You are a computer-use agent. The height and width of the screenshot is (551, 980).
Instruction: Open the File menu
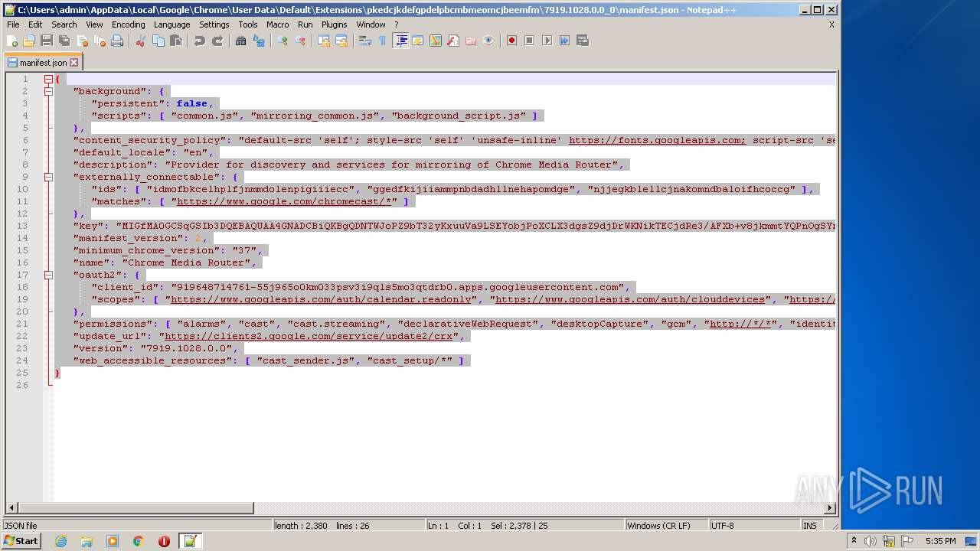tap(13, 24)
